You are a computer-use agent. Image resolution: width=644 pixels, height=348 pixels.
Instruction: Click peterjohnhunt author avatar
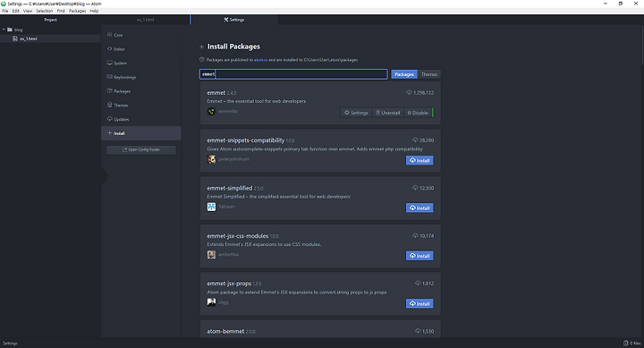[211, 159]
